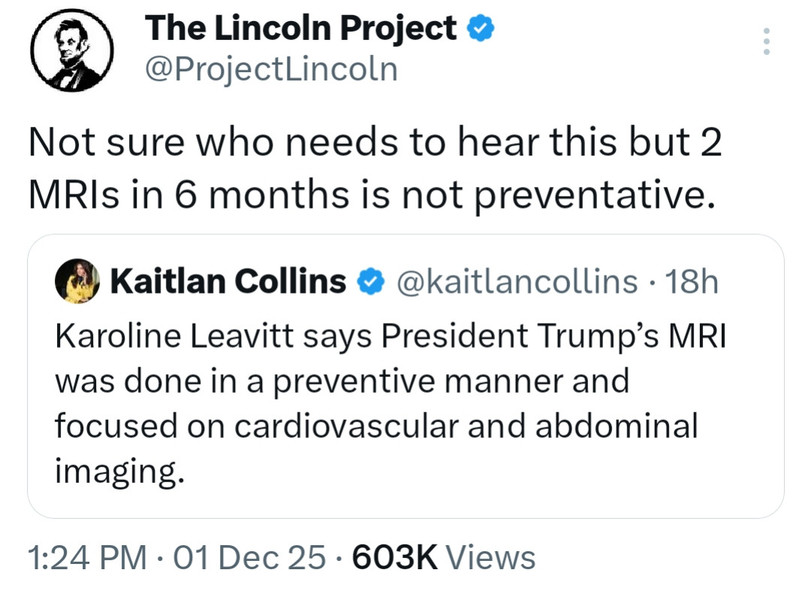
Task: Click the 18h timestamp on quoted tweet
Action: (693, 283)
